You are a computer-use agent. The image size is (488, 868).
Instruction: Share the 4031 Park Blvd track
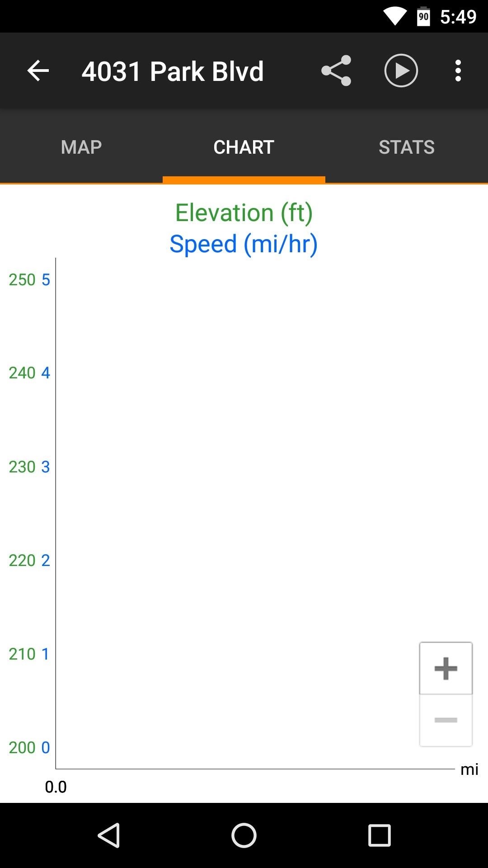336,71
